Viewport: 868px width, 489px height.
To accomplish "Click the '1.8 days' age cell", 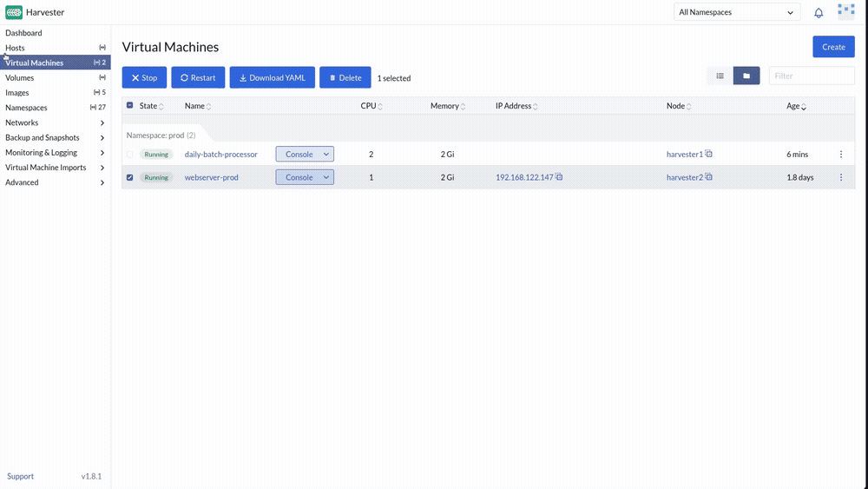I will coord(800,178).
